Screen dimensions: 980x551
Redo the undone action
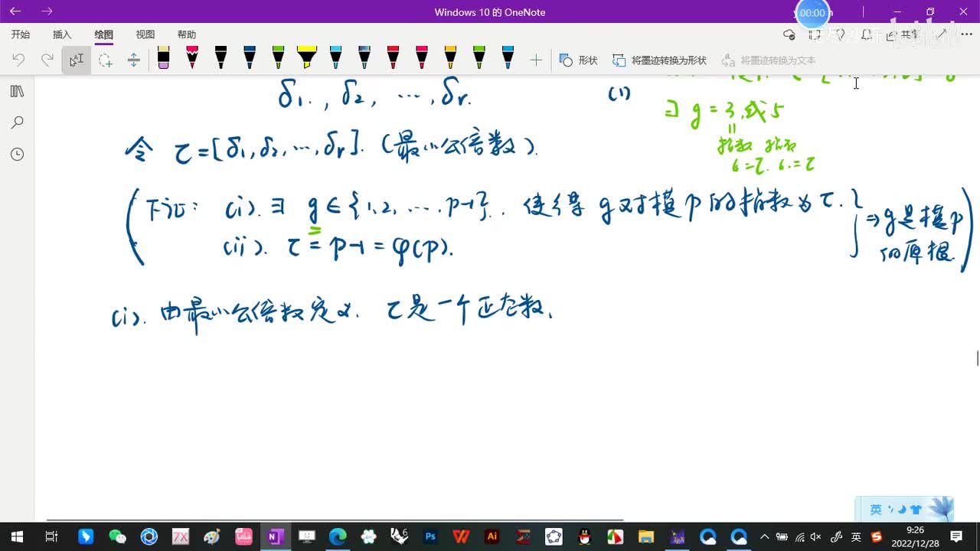(x=47, y=60)
